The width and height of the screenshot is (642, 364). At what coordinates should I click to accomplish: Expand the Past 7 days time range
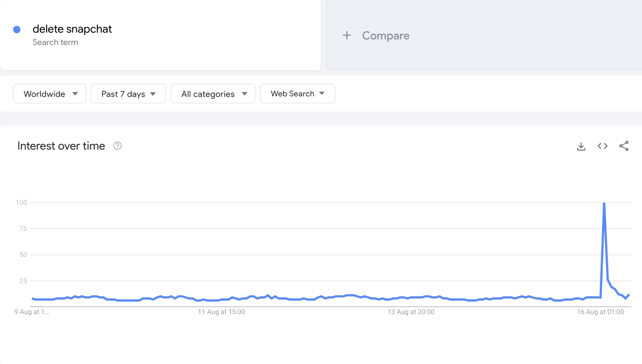[x=128, y=94]
